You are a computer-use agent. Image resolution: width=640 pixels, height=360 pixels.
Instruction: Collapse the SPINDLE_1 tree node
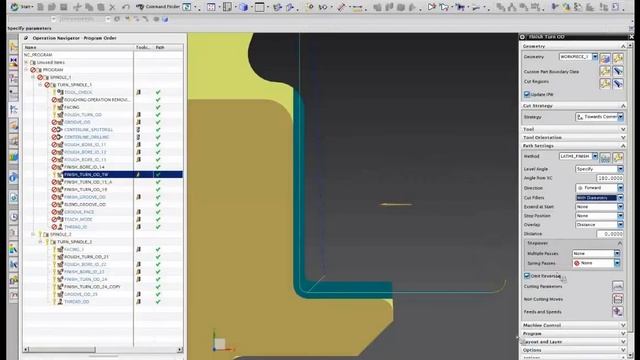tap(33, 77)
